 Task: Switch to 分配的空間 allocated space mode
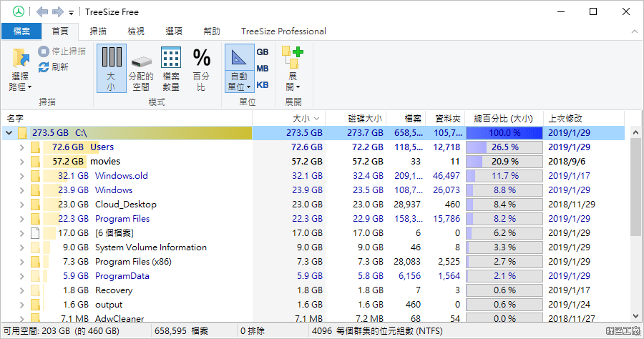pyautogui.click(x=141, y=68)
